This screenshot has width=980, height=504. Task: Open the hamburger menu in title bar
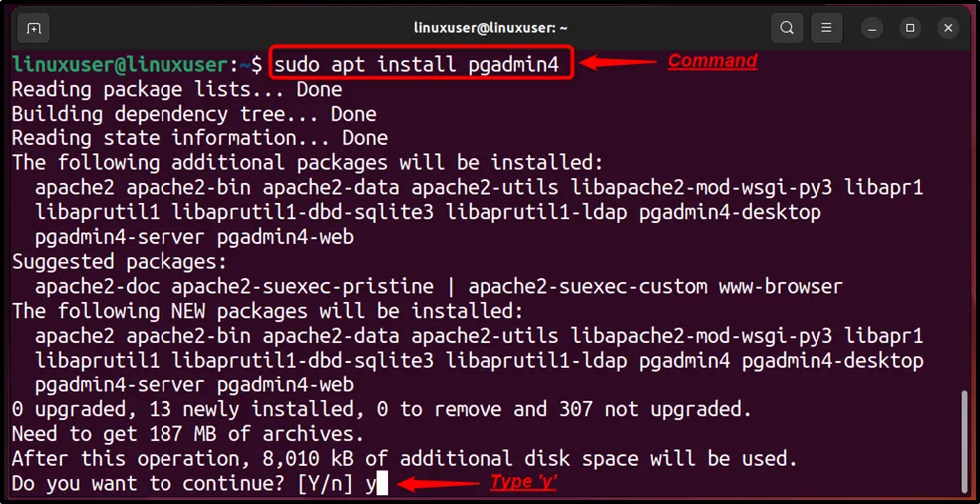point(825,28)
